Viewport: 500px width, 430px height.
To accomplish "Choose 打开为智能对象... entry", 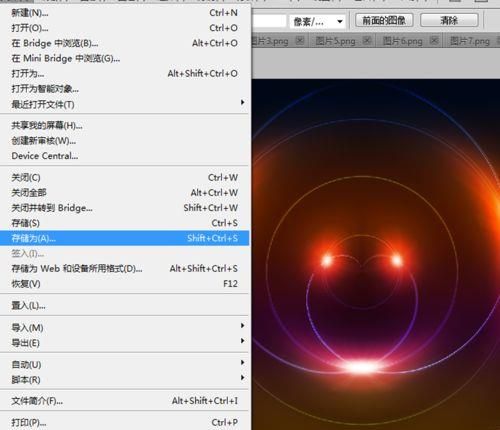I will point(124,89).
